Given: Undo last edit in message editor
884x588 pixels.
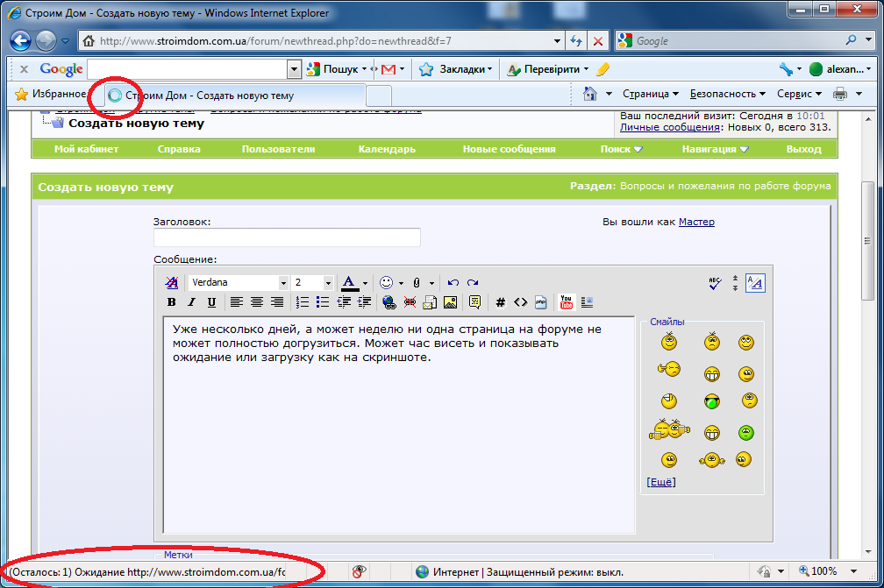Looking at the screenshot, I should click(453, 283).
